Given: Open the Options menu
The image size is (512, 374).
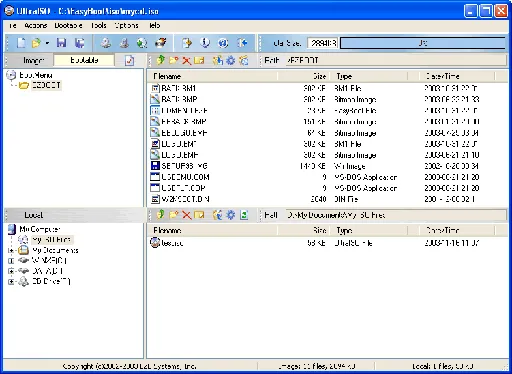Looking at the screenshot, I should (x=126, y=25).
